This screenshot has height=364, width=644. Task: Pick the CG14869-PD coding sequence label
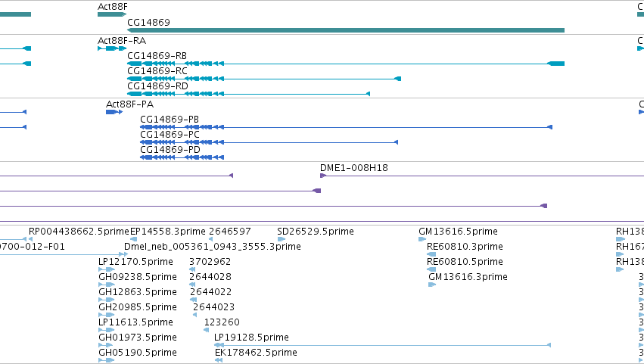[170, 150]
